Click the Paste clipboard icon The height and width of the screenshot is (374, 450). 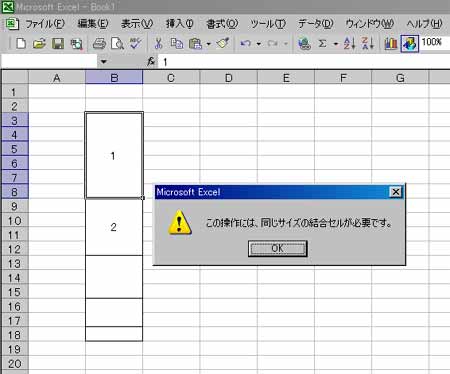tap(195, 43)
